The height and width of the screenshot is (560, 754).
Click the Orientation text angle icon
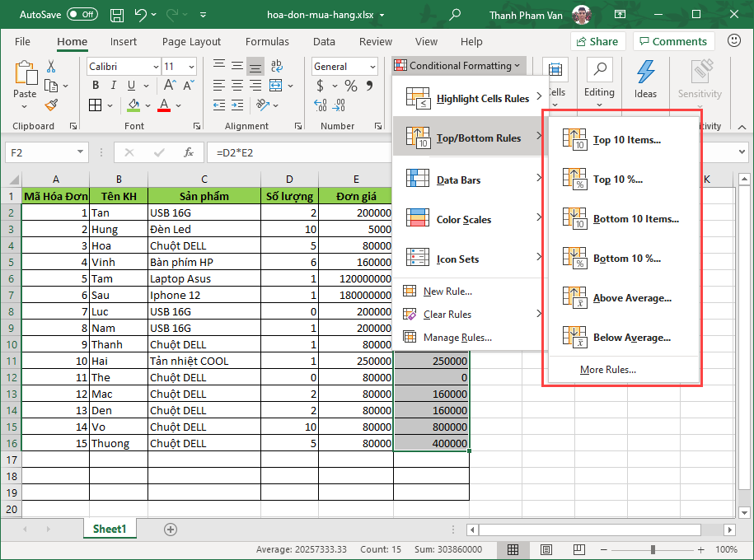coord(263,105)
